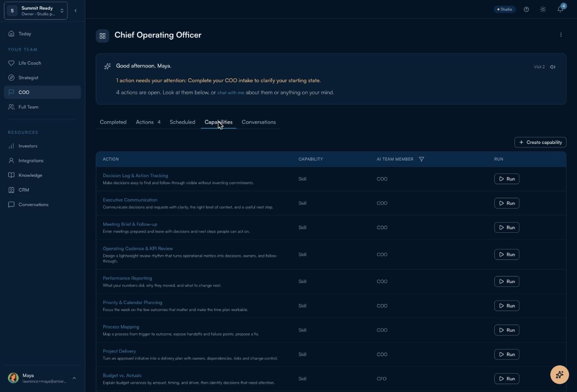Open Project Delivery capability link
Image resolution: width=577 pixels, height=392 pixels.
[x=119, y=351]
